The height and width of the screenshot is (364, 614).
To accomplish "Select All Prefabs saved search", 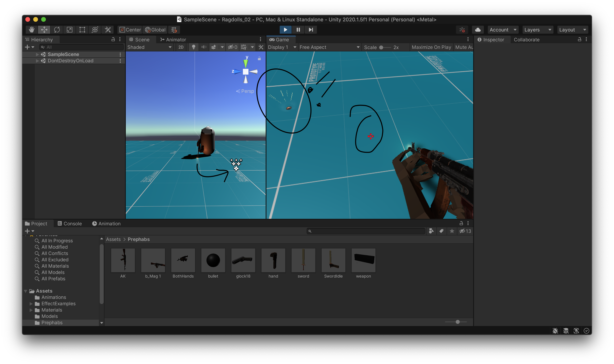I will [53, 279].
